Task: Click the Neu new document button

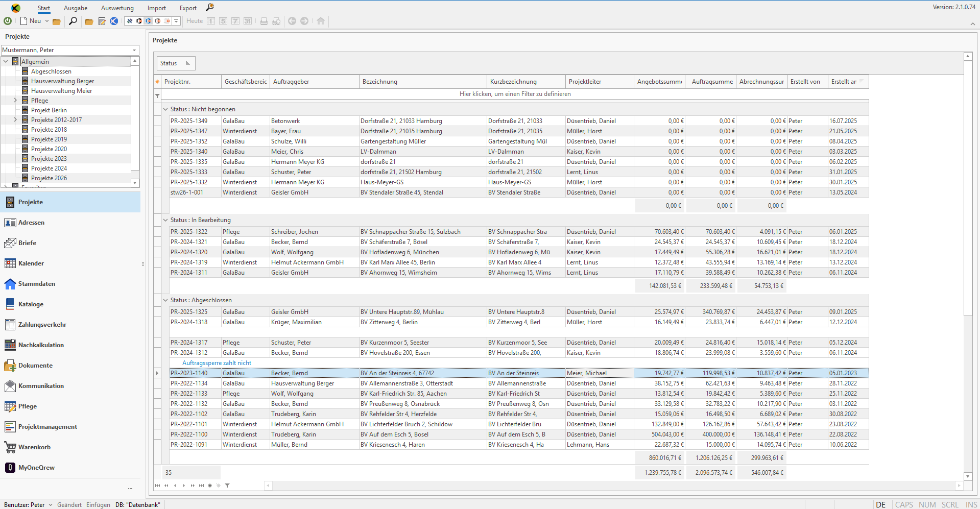Action: coord(31,21)
